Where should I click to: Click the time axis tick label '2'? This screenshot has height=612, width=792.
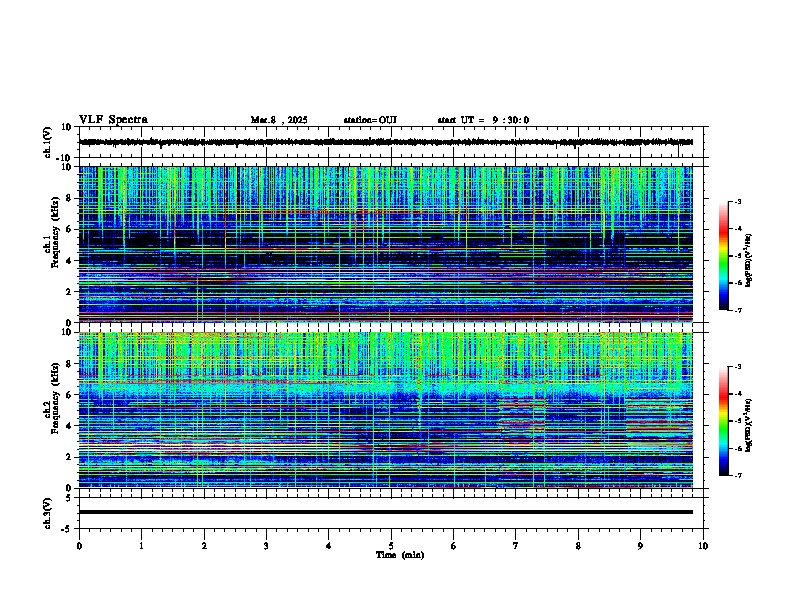[204, 546]
